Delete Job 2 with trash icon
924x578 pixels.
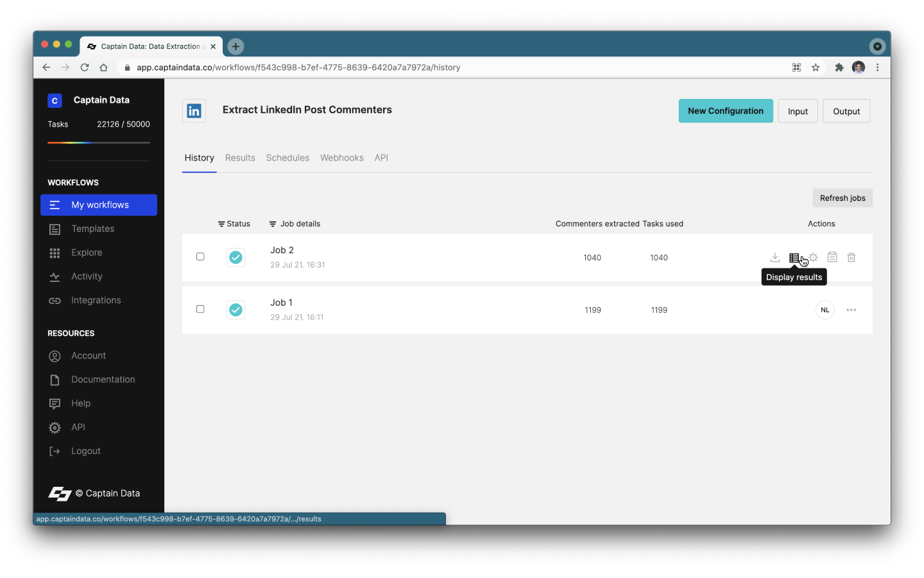pyautogui.click(x=851, y=258)
